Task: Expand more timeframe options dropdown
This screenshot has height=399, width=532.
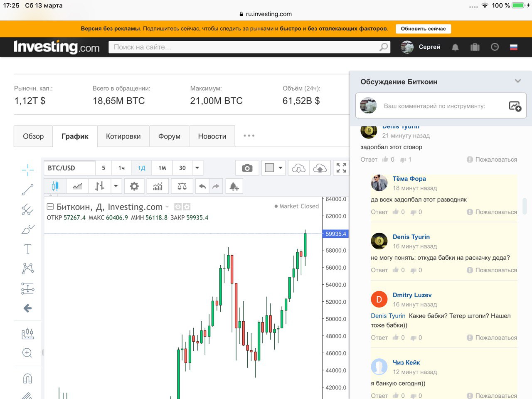Action: pos(197,168)
